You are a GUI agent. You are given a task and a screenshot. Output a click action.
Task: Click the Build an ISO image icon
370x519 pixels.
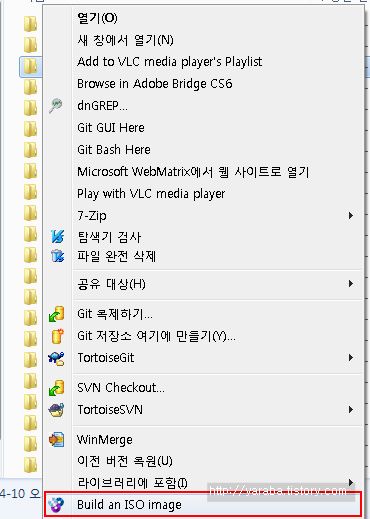[56, 505]
